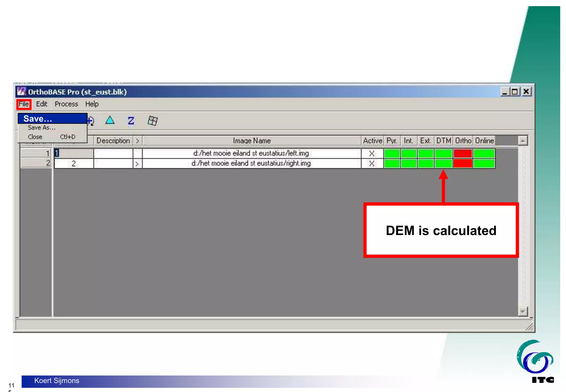566x392 pixels.
Task: Click the '>' column header
Action: [x=137, y=141]
